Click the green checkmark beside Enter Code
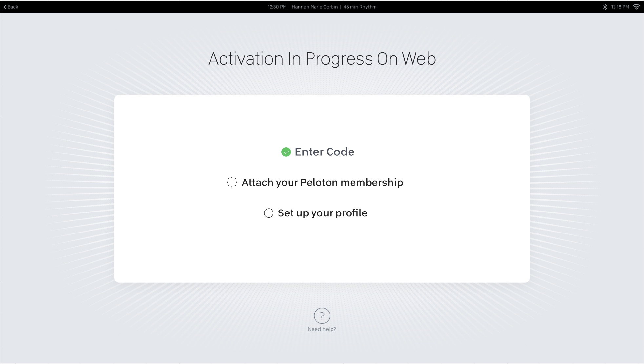644x364 pixels. (286, 152)
